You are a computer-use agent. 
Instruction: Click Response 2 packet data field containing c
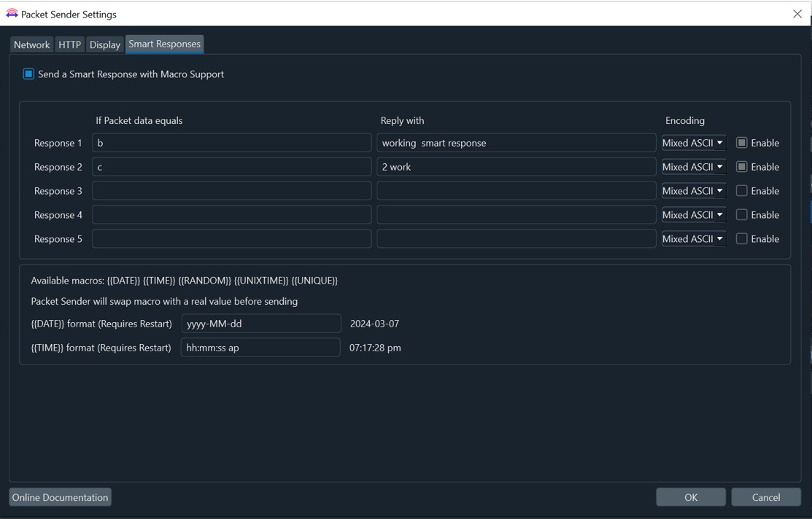click(x=231, y=167)
